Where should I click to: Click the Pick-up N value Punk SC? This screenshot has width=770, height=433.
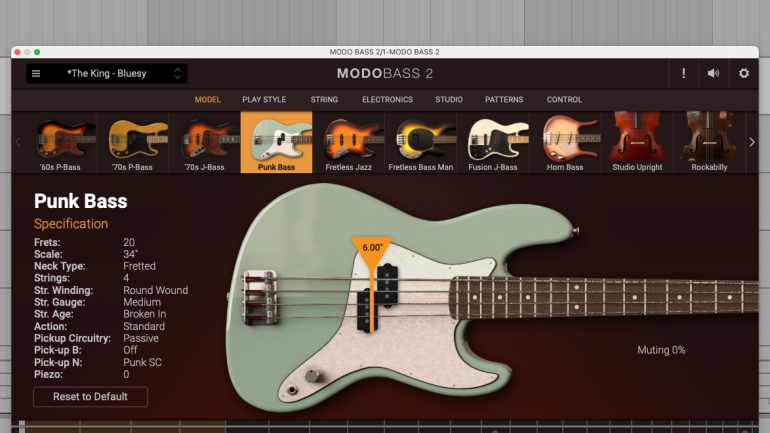pos(142,362)
